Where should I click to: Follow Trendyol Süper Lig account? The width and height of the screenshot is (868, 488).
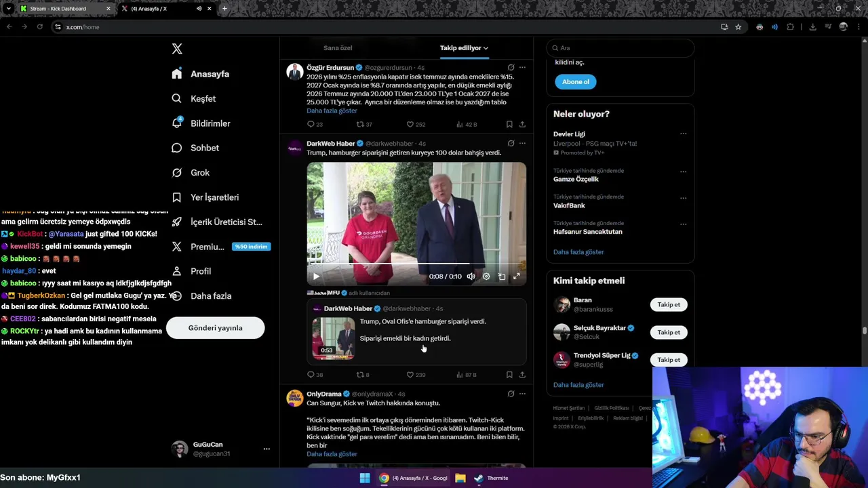(669, 360)
